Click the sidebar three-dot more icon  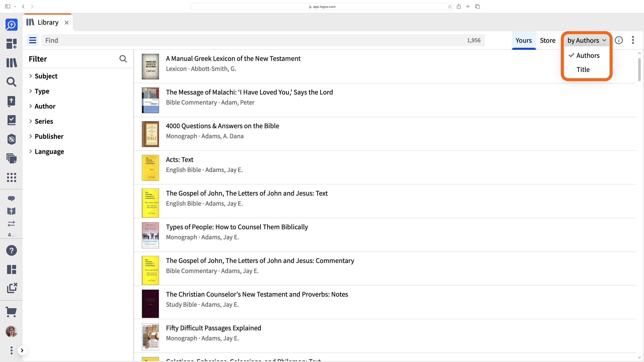click(x=11, y=350)
